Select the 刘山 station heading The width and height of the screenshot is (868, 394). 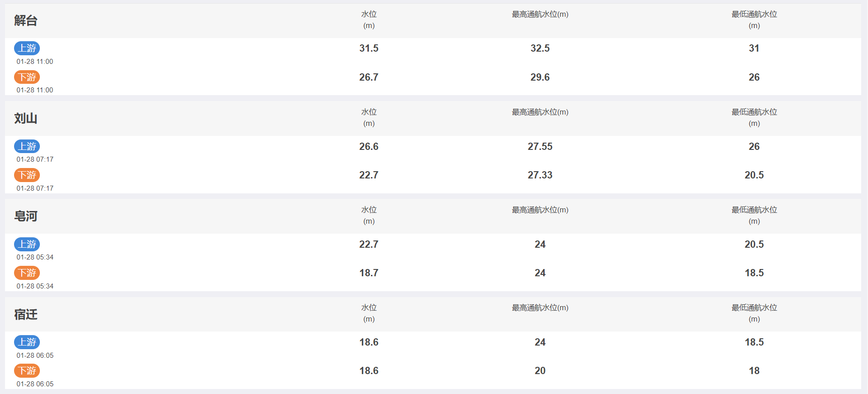click(x=26, y=118)
